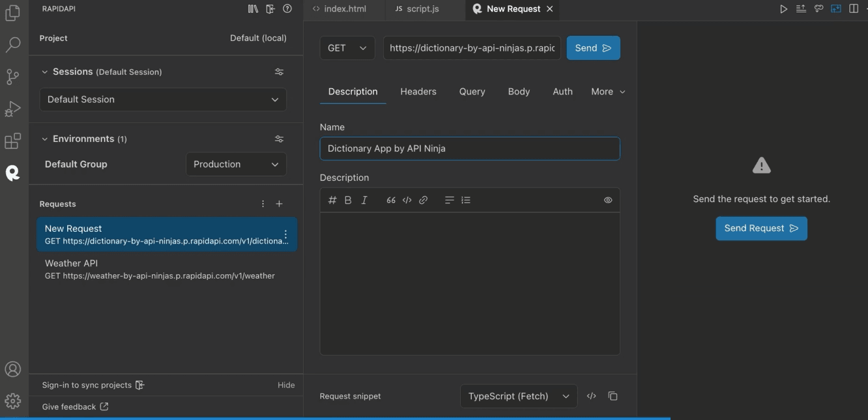
Task: Toggle the highlighted blue layout icon
Action: click(x=836, y=9)
